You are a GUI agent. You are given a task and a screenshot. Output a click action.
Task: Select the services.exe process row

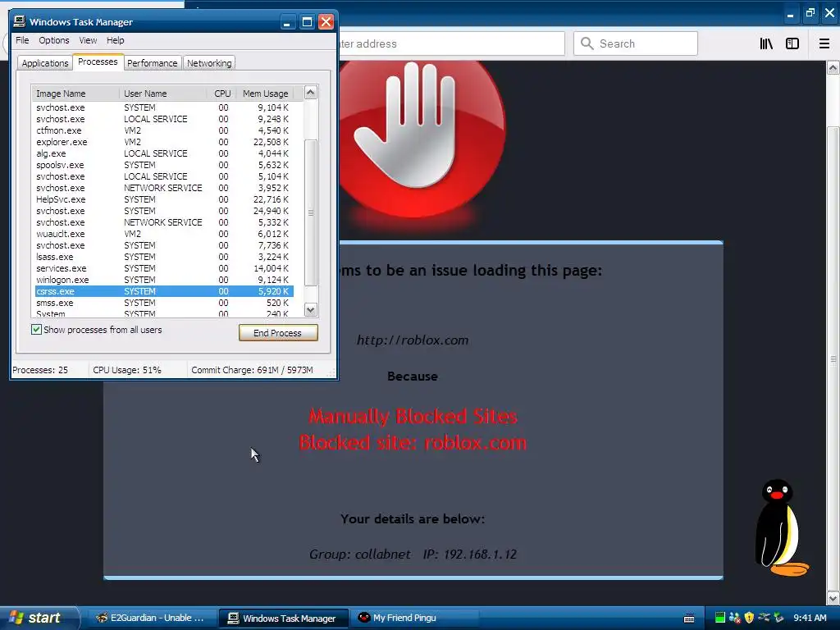[164, 268]
